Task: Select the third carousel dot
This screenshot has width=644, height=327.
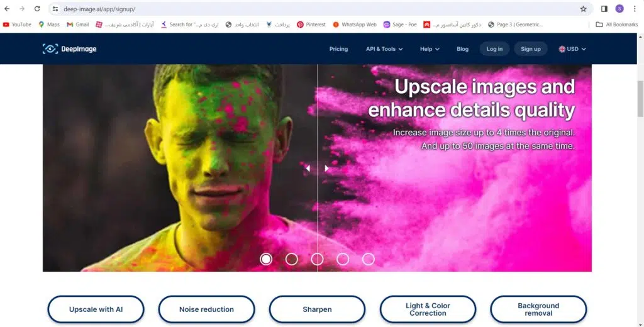Action: tap(317, 259)
